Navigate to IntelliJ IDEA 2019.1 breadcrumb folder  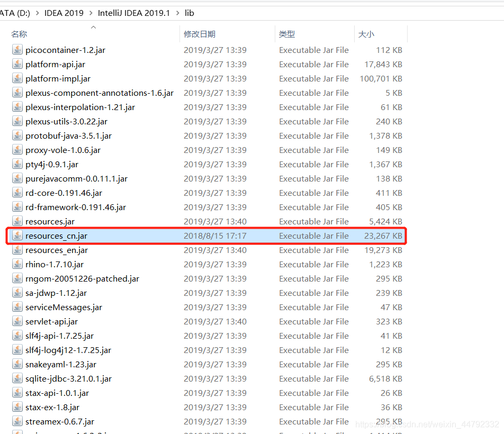coord(134,13)
